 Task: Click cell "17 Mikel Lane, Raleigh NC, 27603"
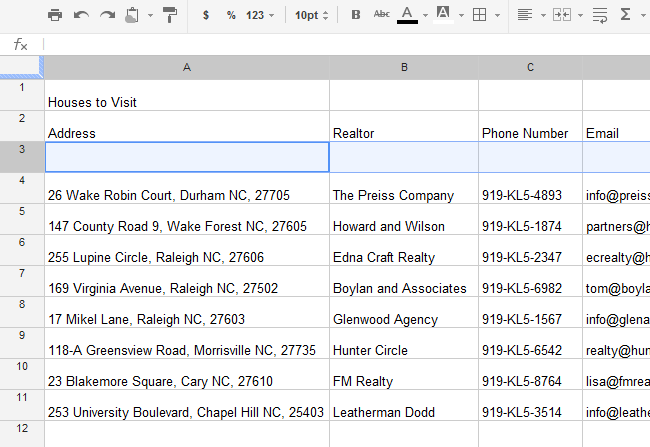tap(187, 312)
